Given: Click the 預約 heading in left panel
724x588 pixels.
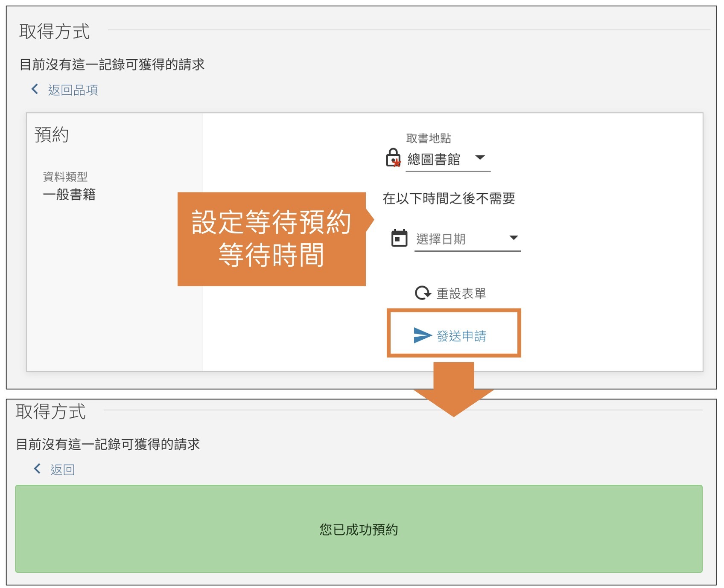Looking at the screenshot, I should (x=52, y=135).
